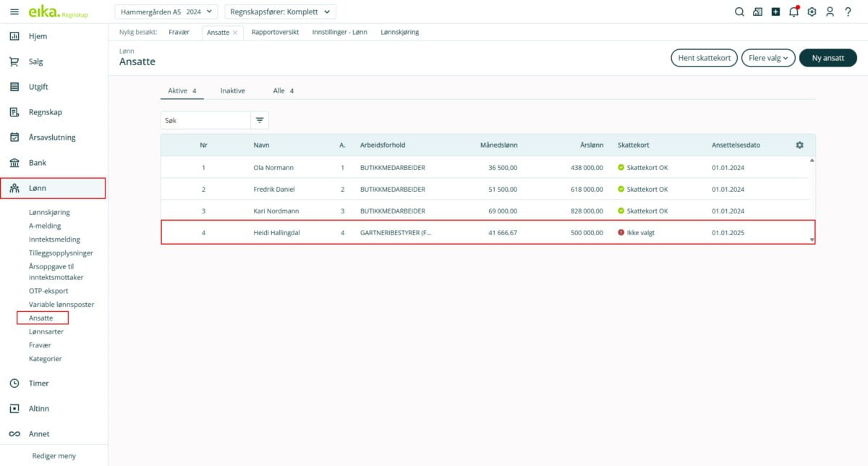Click the filter icon beside search field

pyautogui.click(x=260, y=120)
